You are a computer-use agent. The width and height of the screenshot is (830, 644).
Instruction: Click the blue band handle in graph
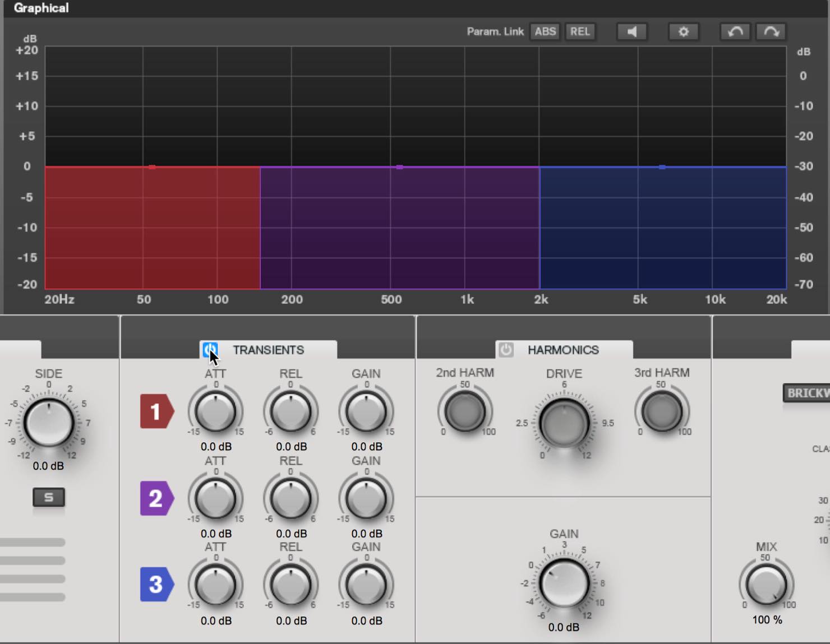pyautogui.click(x=662, y=167)
